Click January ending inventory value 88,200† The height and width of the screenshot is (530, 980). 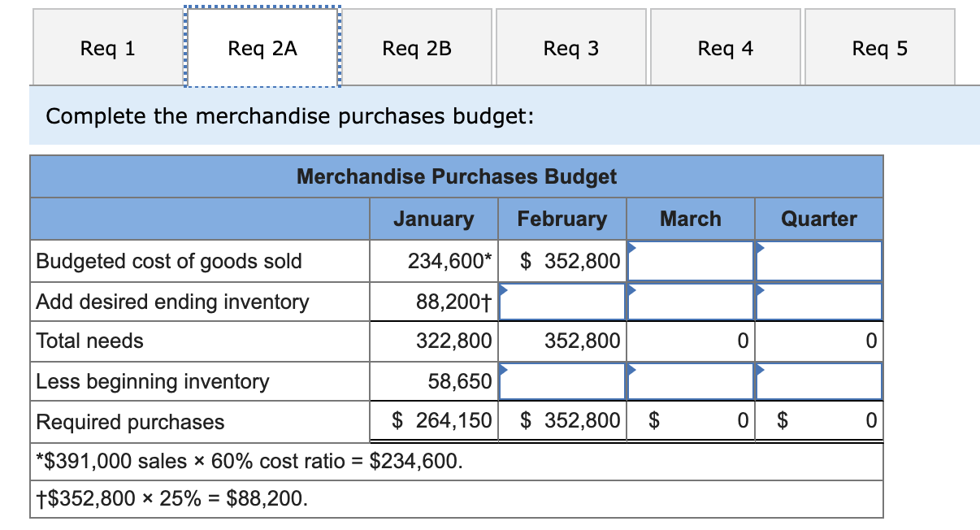[454, 302]
